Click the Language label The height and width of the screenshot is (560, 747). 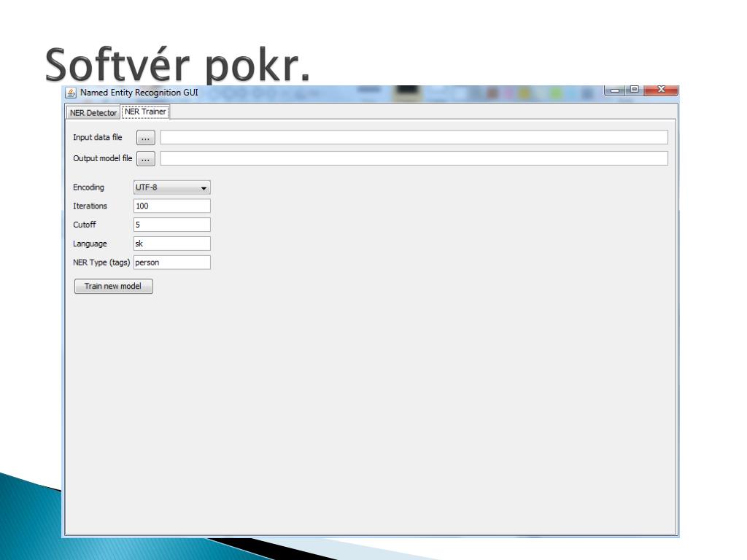pos(90,244)
